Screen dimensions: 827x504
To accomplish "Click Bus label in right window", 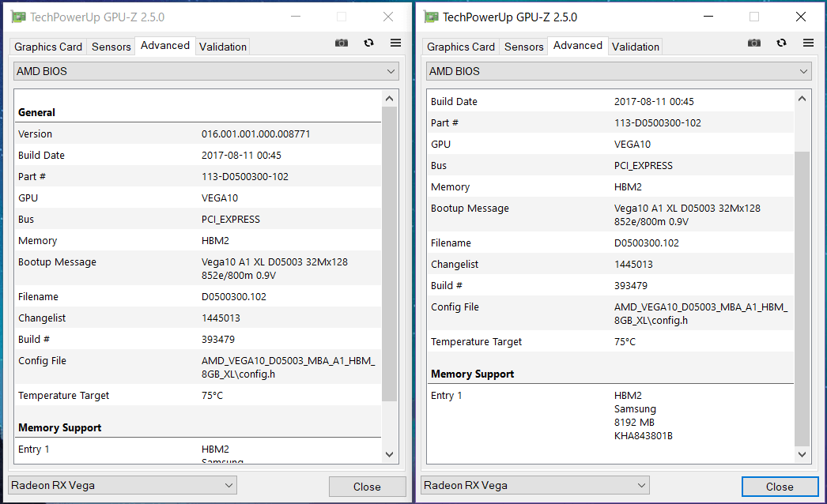I will coord(438,166).
